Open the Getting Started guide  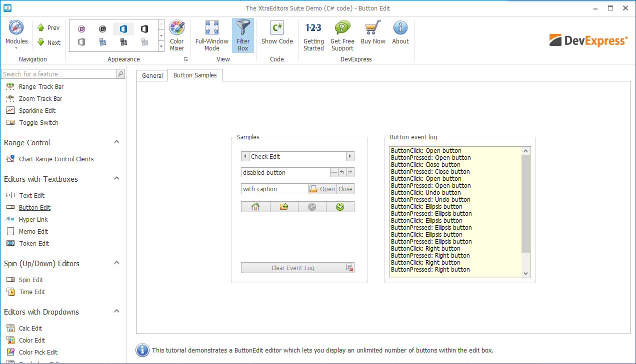click(313, 35)
